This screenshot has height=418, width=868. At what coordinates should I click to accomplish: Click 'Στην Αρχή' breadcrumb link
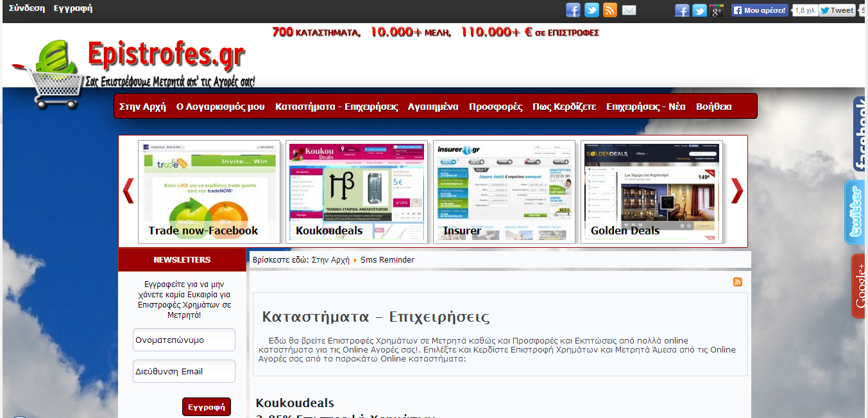[330, 260]
